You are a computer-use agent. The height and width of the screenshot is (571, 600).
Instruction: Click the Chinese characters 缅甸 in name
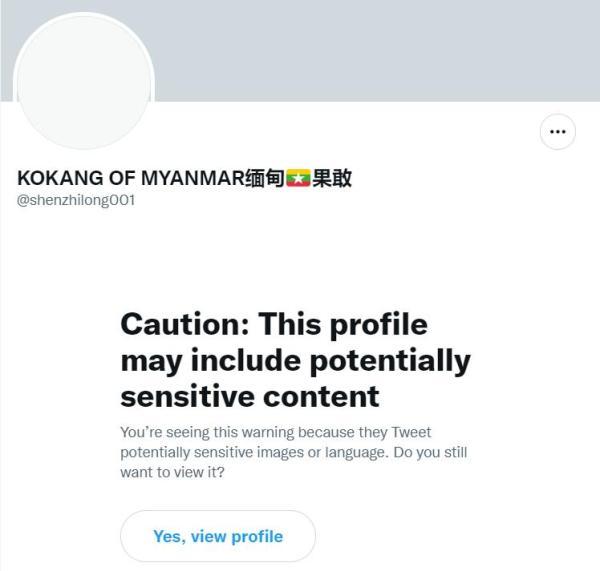(x=265, y=178)
